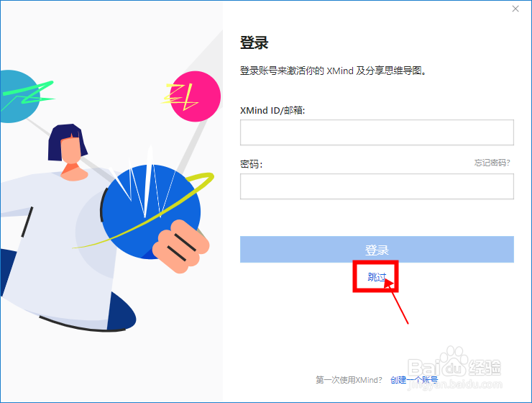Screen dimensions: 532x403
Task: Open the 创建一个账号 link
Action: point(414,379)
